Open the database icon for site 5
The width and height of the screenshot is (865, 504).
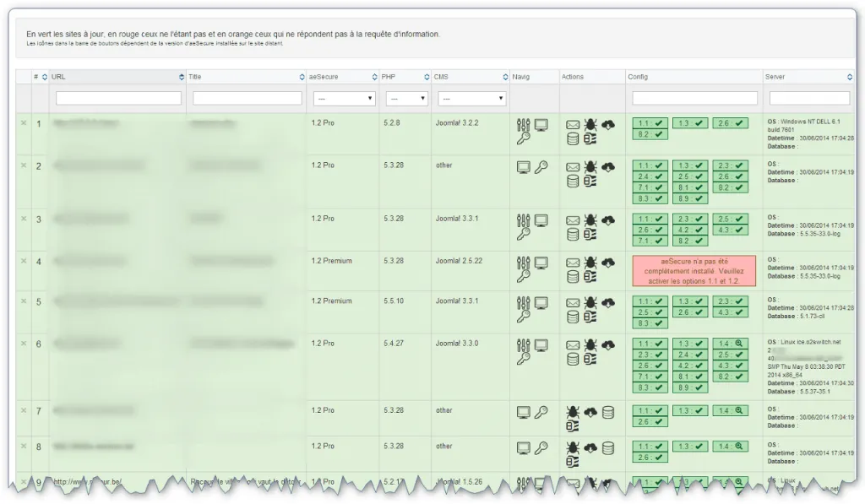tap(573, 316)
